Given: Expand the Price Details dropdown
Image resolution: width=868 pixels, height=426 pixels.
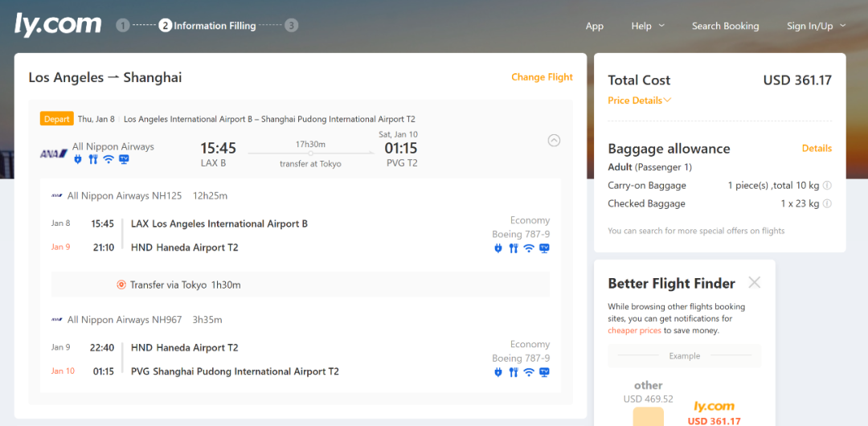Looking at the screenshot, I should (x=639, y=100).
